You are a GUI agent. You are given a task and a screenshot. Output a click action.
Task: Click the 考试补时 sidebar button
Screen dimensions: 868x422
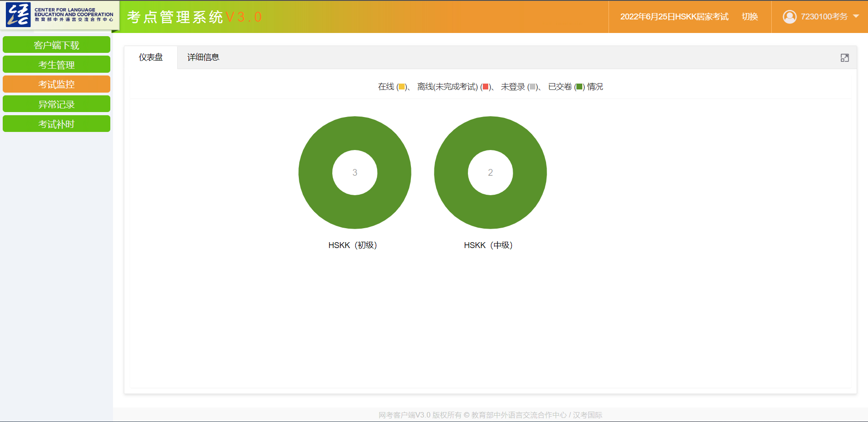(x=57, y=124)
